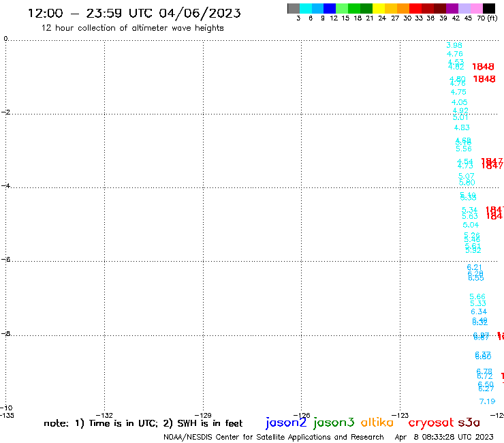This screenshot has height=443, width=504.
Task: Select the black swatch at legend end
Action: 489,8
